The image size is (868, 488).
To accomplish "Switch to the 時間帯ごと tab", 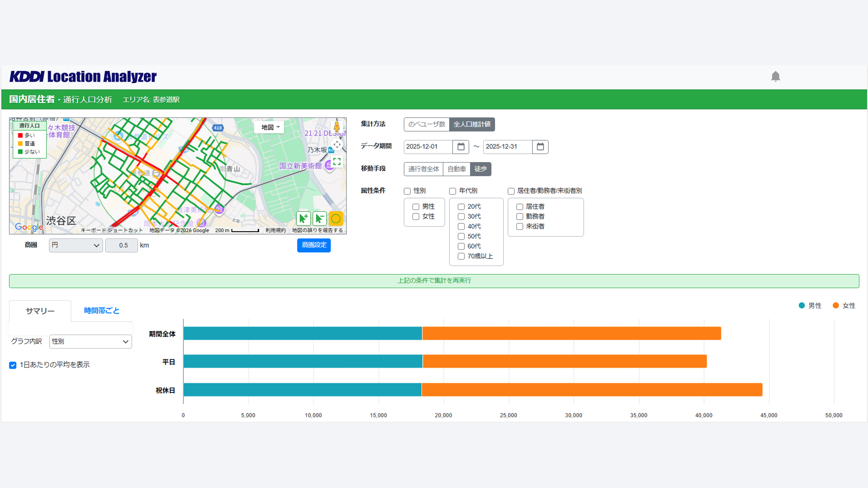I will point(101,310).
